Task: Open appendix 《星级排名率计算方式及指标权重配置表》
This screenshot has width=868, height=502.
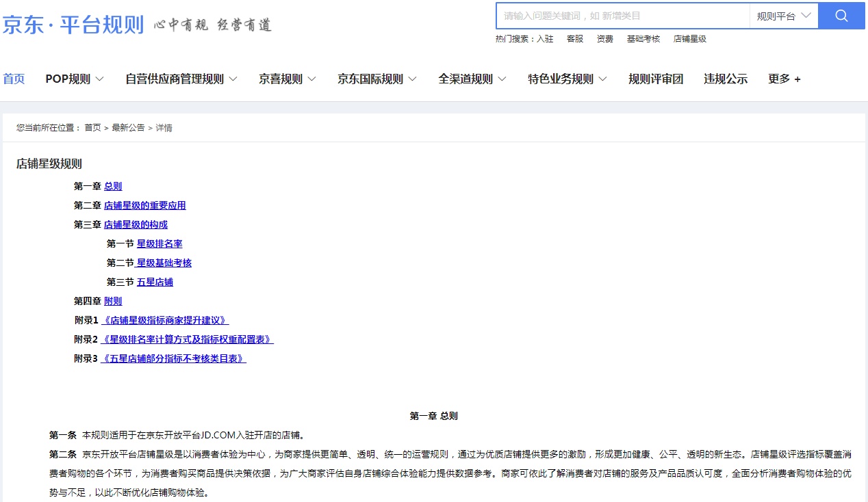Action: coord(187,339)
